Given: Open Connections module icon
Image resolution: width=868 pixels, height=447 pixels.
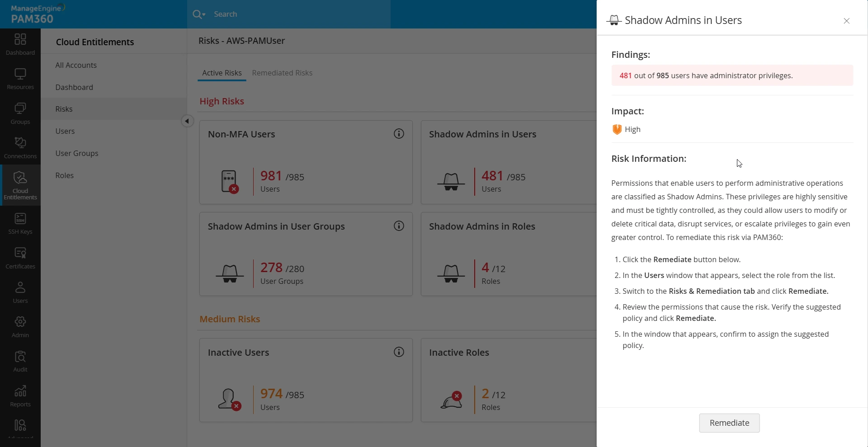Looking at the screenshot, I should pyautogui.click(x=20, y=148).
